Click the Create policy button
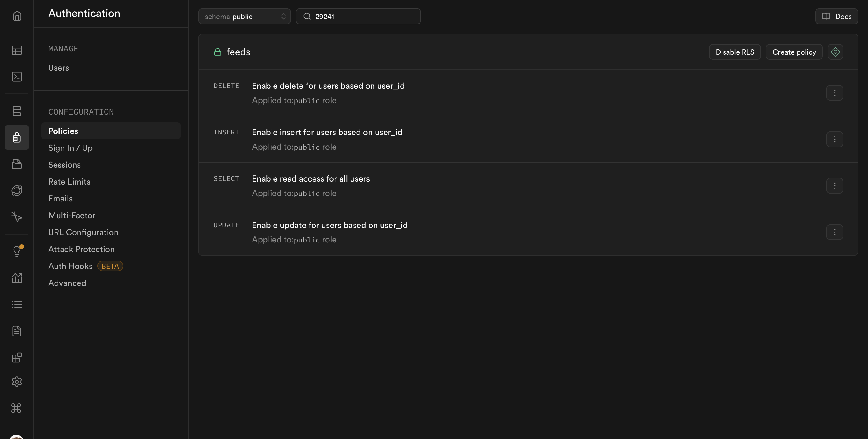868x439 pixels. [794, 52]
